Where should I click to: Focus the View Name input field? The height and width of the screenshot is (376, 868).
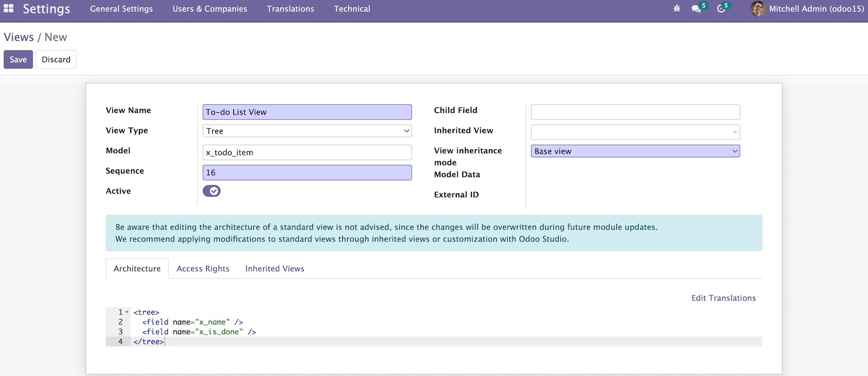(x=307, y=112)
